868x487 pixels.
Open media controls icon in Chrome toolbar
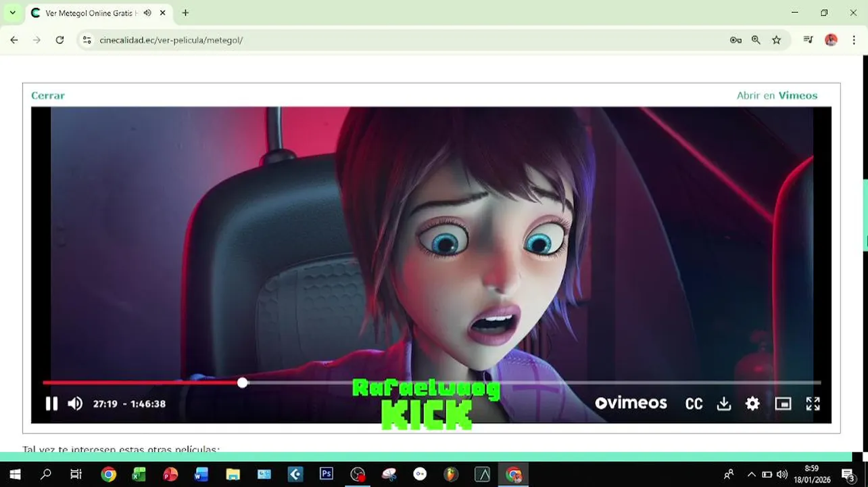click(x=808, y=40)
